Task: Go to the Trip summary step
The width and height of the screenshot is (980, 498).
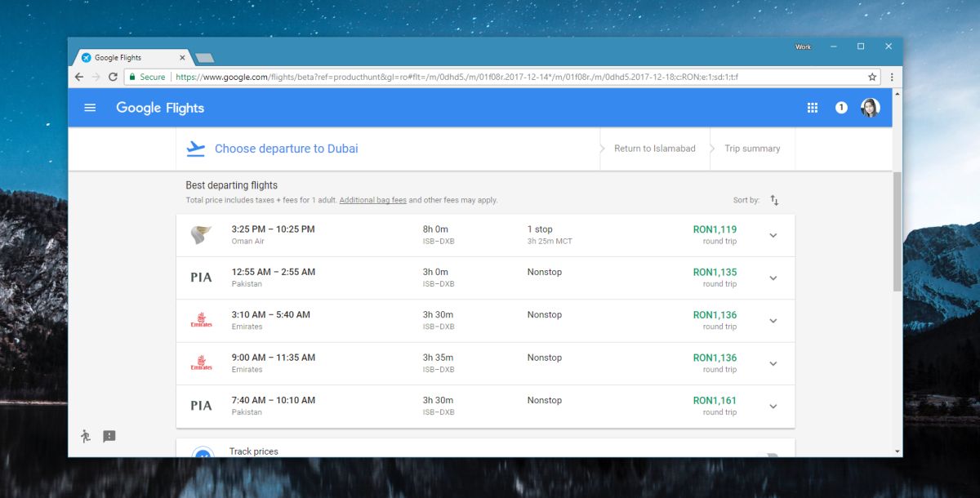Action: [x=752, y=149]
